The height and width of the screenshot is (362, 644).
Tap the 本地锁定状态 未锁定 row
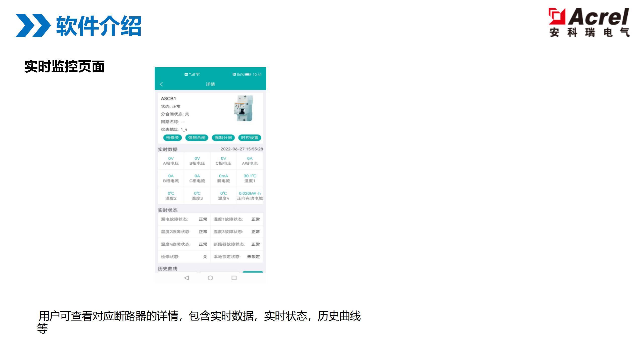pyautogui.click(x=236, y=257)
